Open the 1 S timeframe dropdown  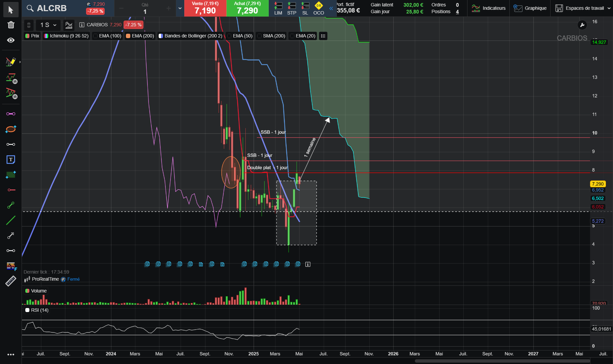coord(48,25)
